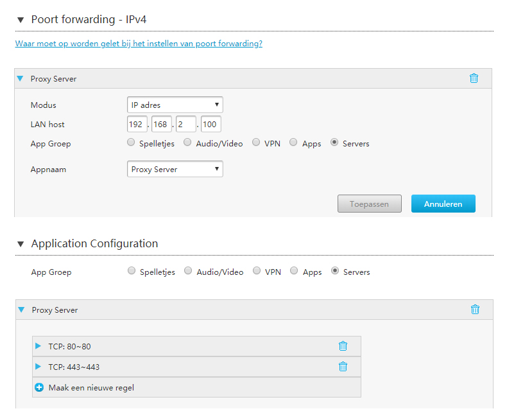
Task: Choose Apps in Application Configuration App Groep
Action: (294, 271)
